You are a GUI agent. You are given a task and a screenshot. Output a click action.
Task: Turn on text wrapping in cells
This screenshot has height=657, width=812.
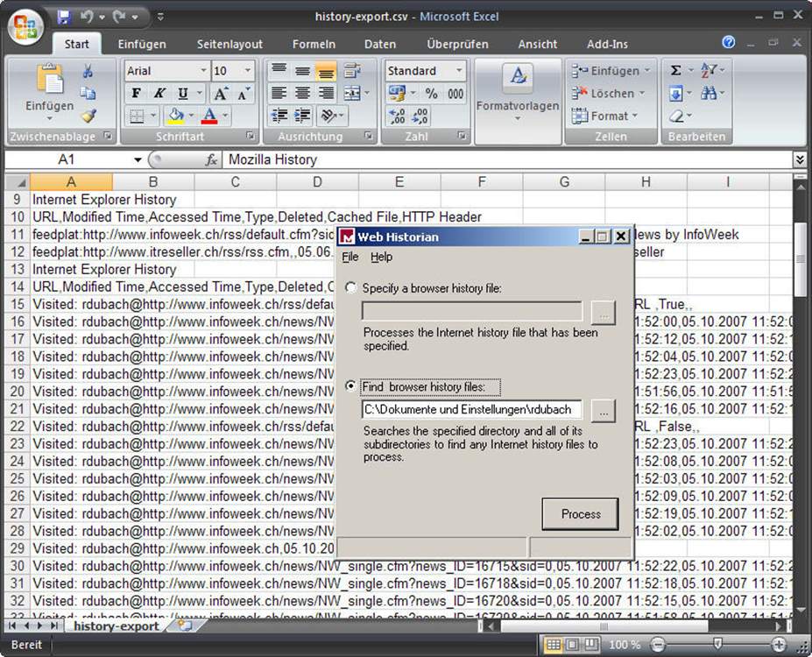pos(353,70)
